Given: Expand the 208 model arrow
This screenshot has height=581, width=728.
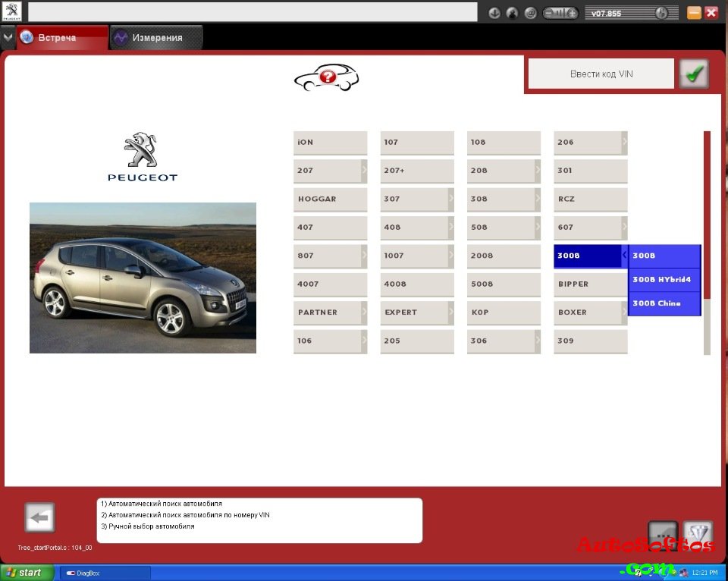Looking at the screenshot, I should (x=538, y=171).
